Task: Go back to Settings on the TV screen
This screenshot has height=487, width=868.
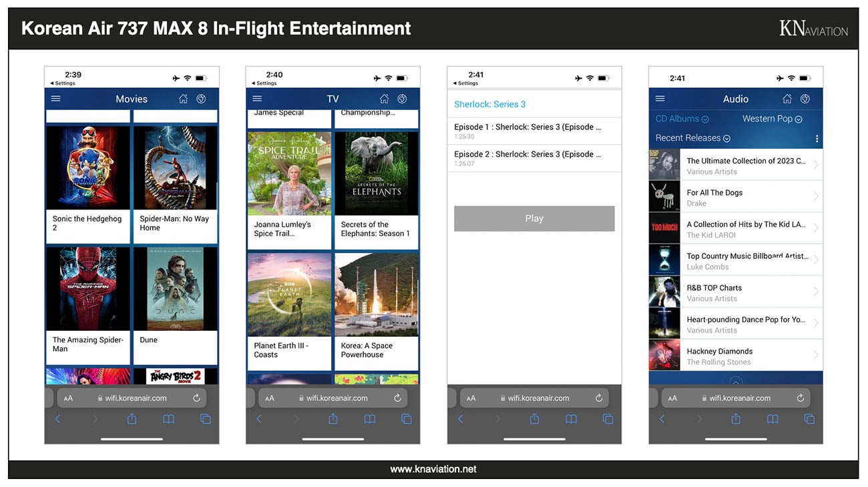Action: pos(264,83)
